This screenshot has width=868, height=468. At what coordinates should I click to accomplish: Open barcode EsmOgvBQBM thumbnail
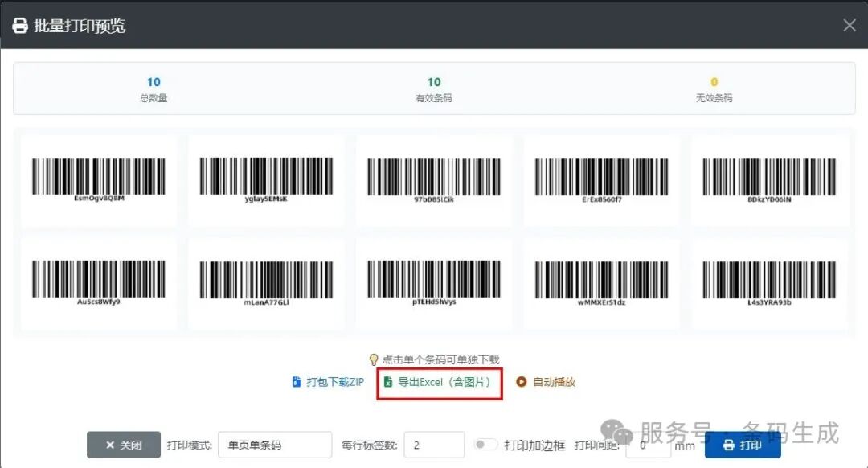pos(99,180)
